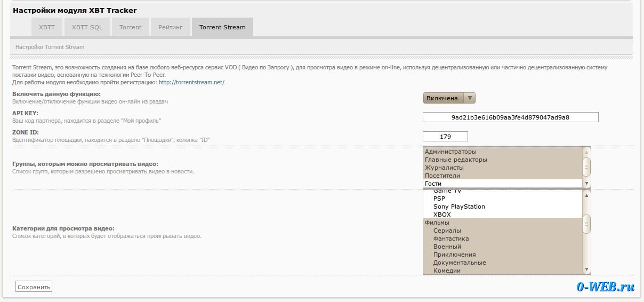Select Sony PlayStation category

pos(459,206)
